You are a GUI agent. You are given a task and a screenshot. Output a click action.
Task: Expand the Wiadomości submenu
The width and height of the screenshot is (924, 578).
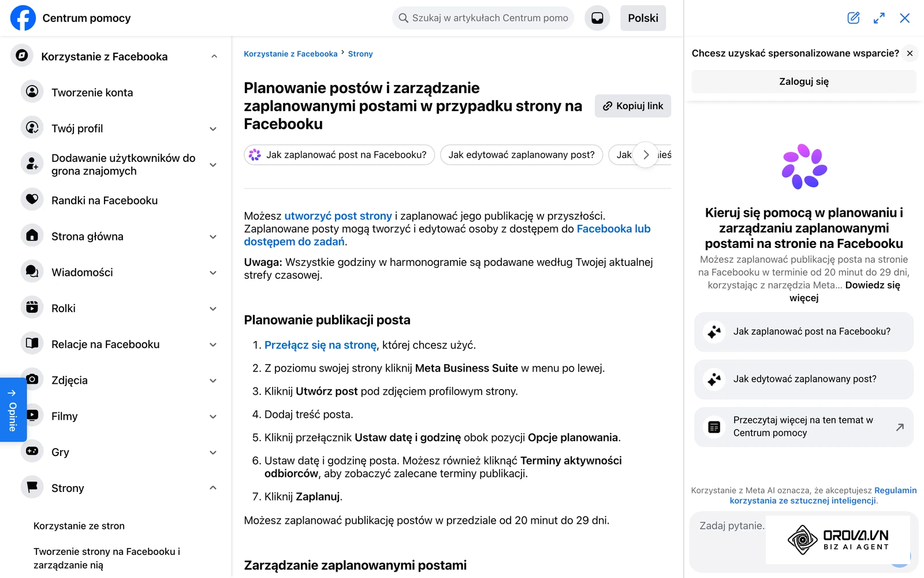point(213,273)
